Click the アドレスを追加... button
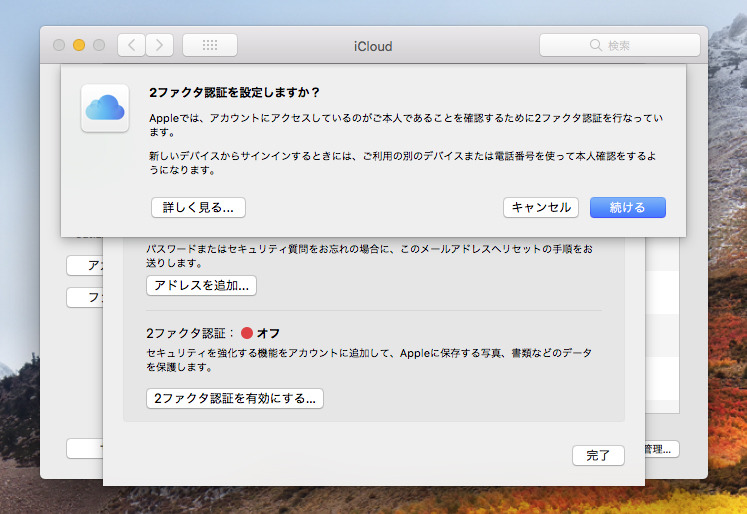This screenshot has width=747, height=514. click(201, 285)
